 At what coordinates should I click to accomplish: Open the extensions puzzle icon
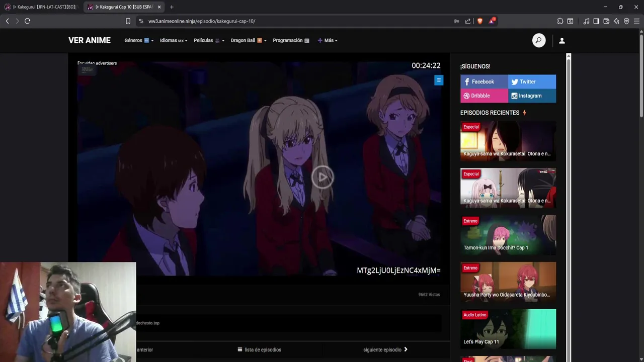(x=560, y=21)
